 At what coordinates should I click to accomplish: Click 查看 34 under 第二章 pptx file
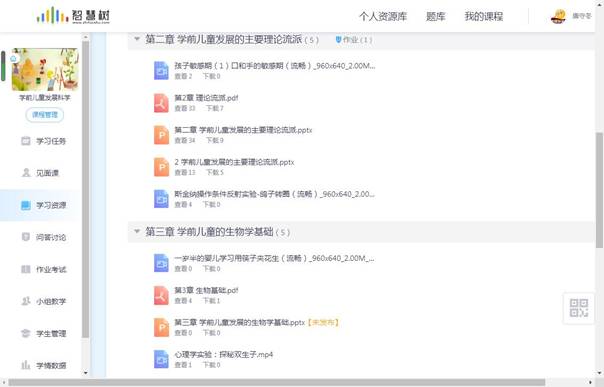point(185,141)
